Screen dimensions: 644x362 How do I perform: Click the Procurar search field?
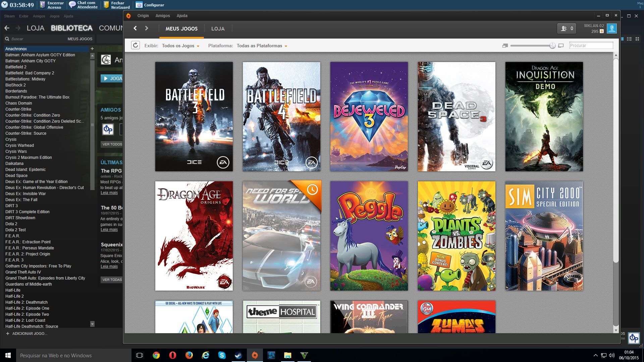(591, 45)
